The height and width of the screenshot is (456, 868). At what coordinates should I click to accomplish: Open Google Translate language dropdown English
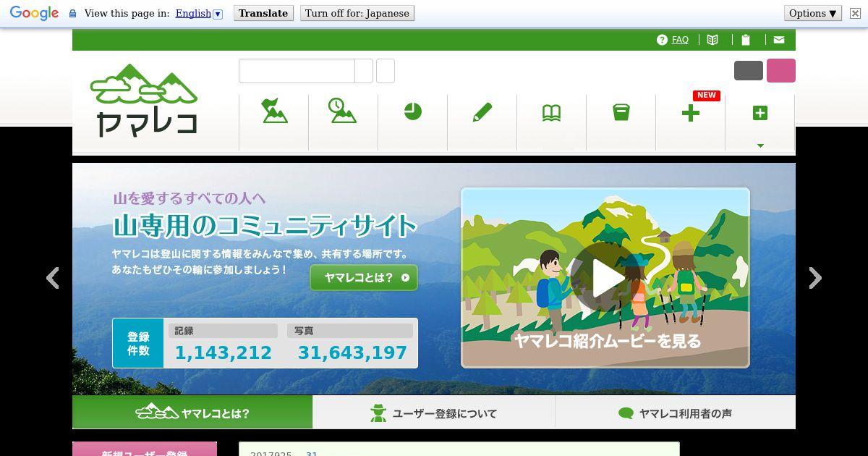199,13
